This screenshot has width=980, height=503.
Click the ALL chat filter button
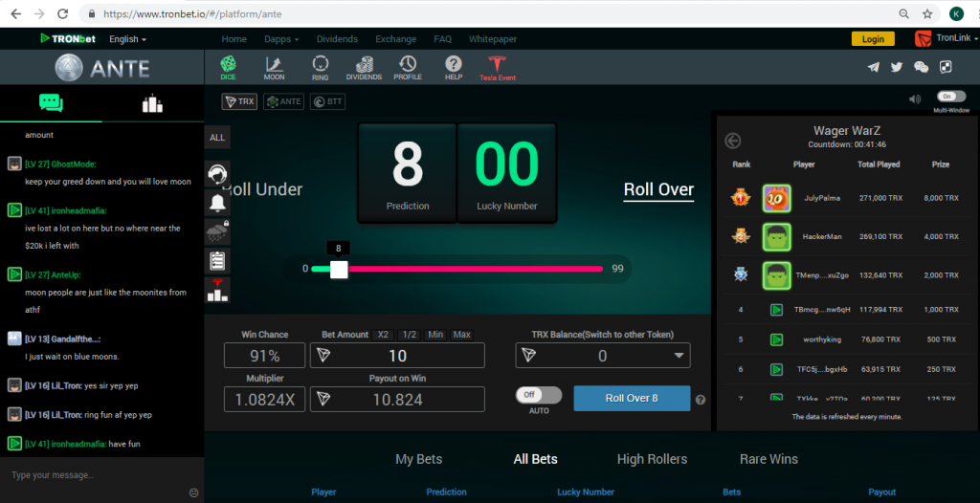click(x=217, y=138)
